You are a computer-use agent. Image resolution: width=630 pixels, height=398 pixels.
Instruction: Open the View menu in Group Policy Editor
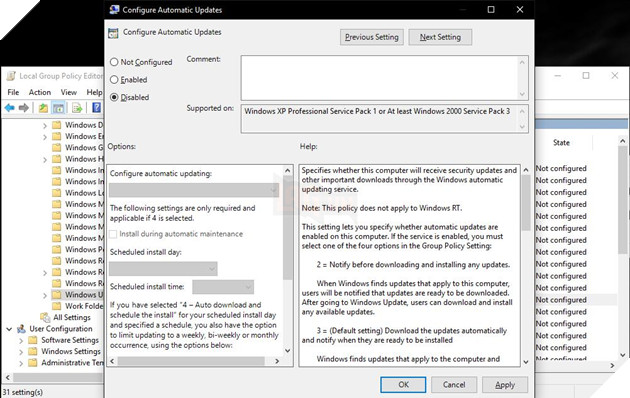click(x=69, y=92)
